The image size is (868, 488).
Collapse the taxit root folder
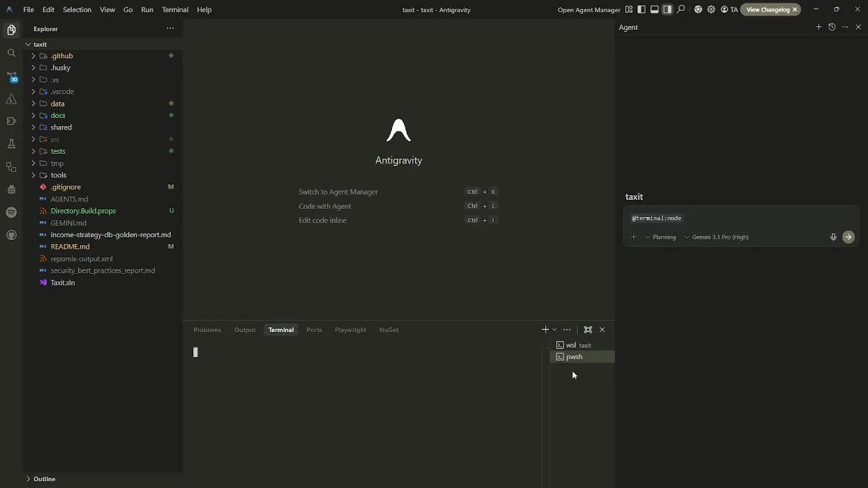click(x=103, y=44)
